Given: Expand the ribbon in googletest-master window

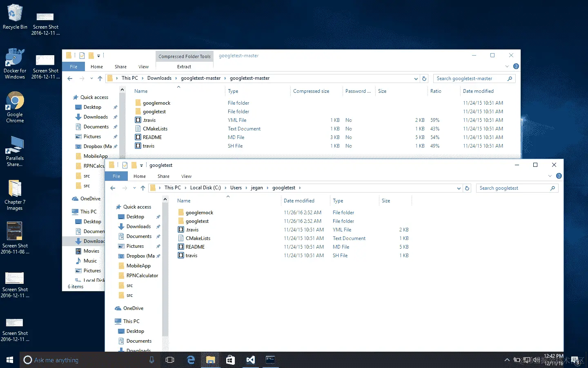Looking at the screenshot, I should point(507,66).
